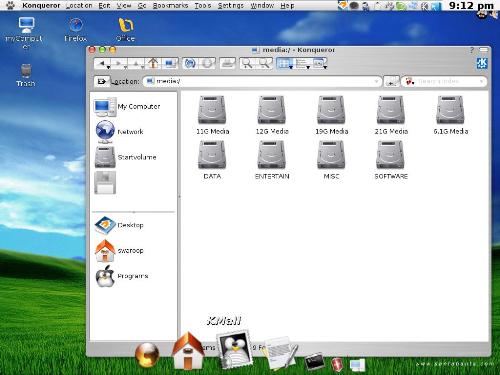This screenshot has height=375, width=500.
Task: Open the text editor dock icon
Action: [x=281, y=353]
